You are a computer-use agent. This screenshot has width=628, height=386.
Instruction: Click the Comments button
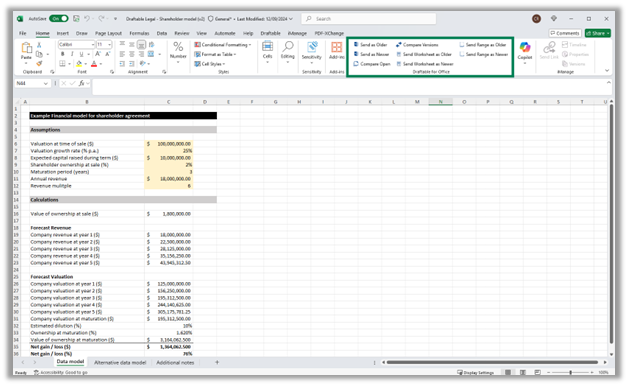tap(565, 33)
